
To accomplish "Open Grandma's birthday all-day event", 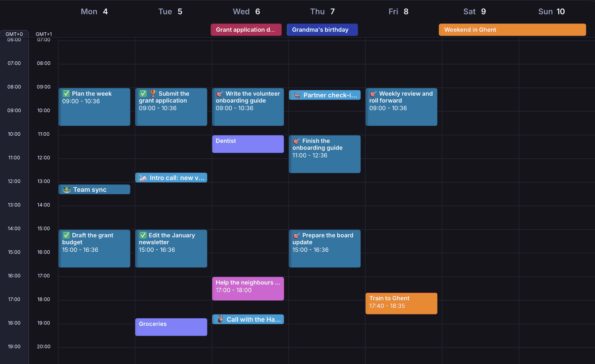I will [x=322, y=30].
